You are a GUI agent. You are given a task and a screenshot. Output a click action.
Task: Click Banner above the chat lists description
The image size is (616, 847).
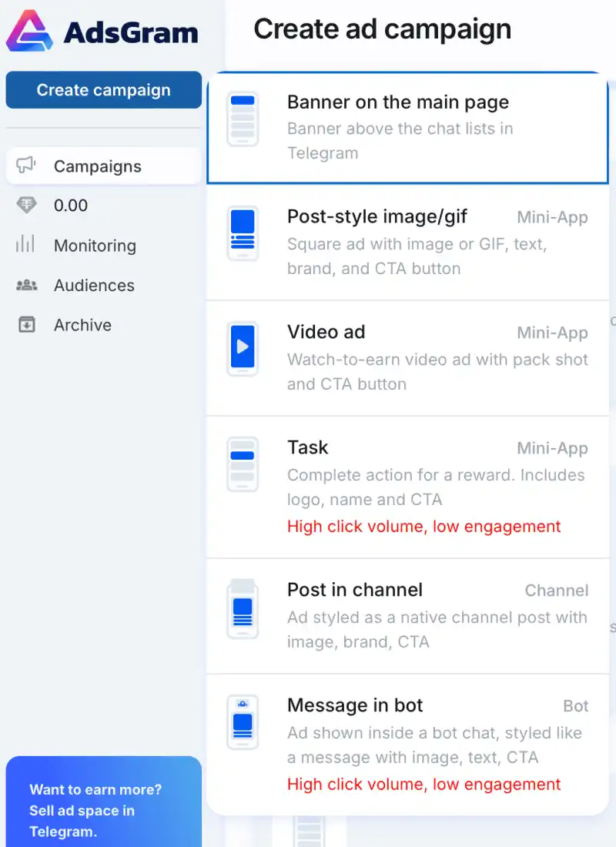pyautogui.click(x=400, y=140)
